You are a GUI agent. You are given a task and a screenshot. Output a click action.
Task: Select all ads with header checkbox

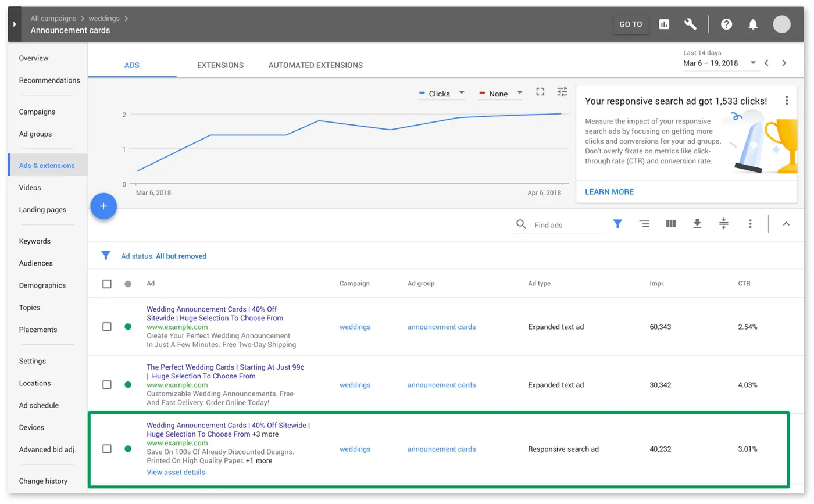[107, 284]
